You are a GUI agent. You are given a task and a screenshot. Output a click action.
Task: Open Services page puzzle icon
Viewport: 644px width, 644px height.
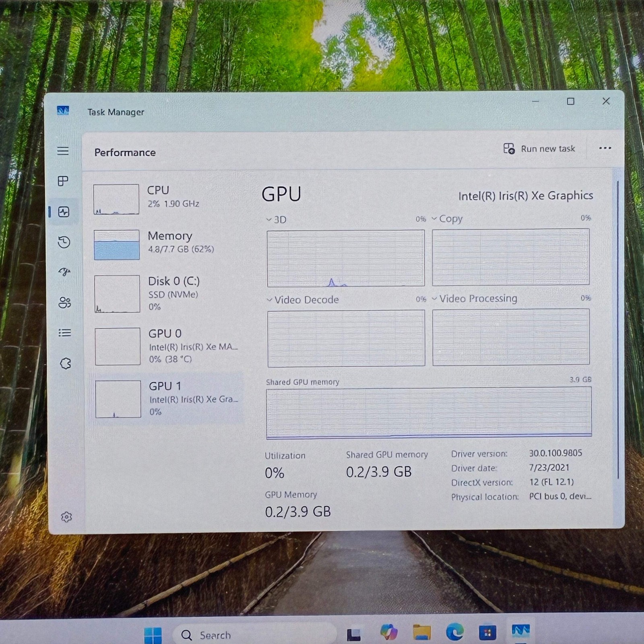[x=66, y=363]
